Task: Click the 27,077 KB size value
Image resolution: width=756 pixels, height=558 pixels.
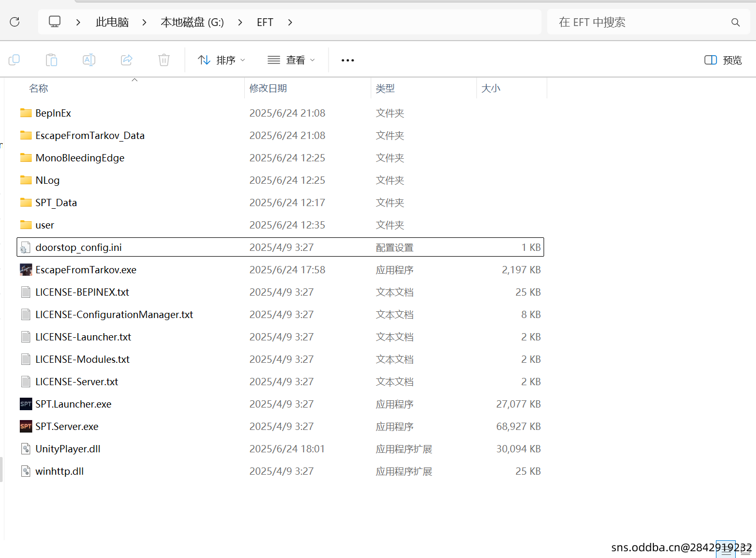Action: (x=519, y=404)
